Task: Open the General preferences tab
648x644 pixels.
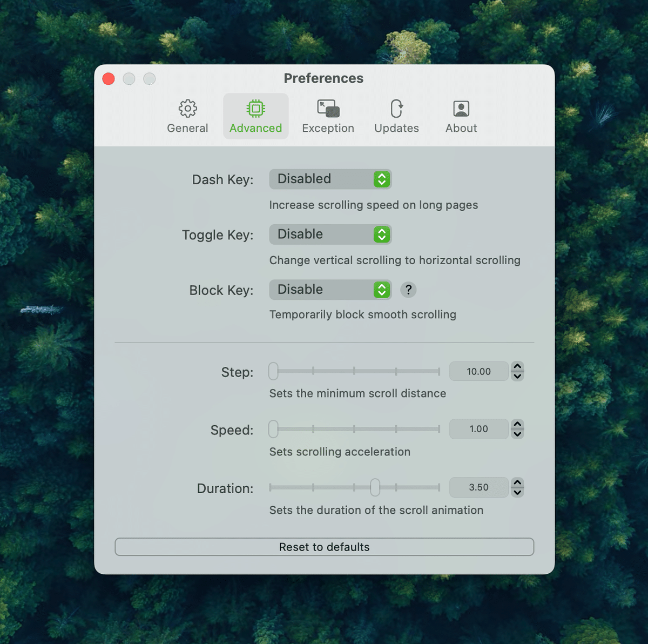Action: pyautogui.click(x=187, y=116)
